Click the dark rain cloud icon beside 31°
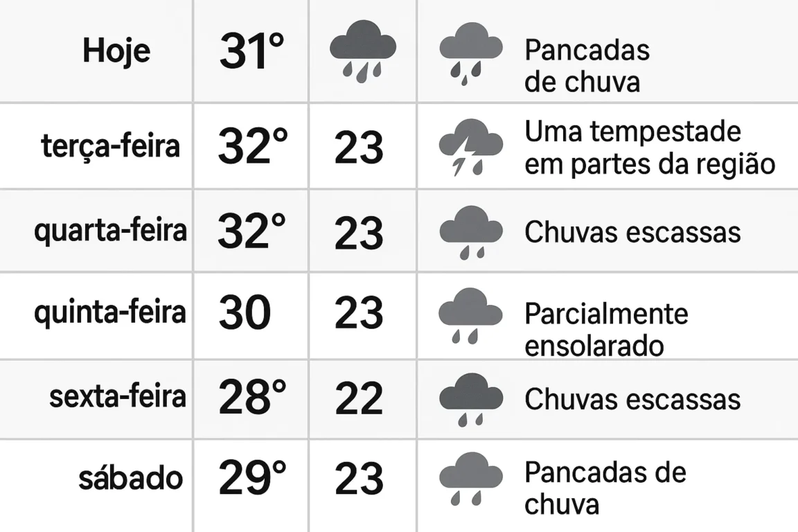Viewport: 798px width, 532px height. (x=363, y=51)
